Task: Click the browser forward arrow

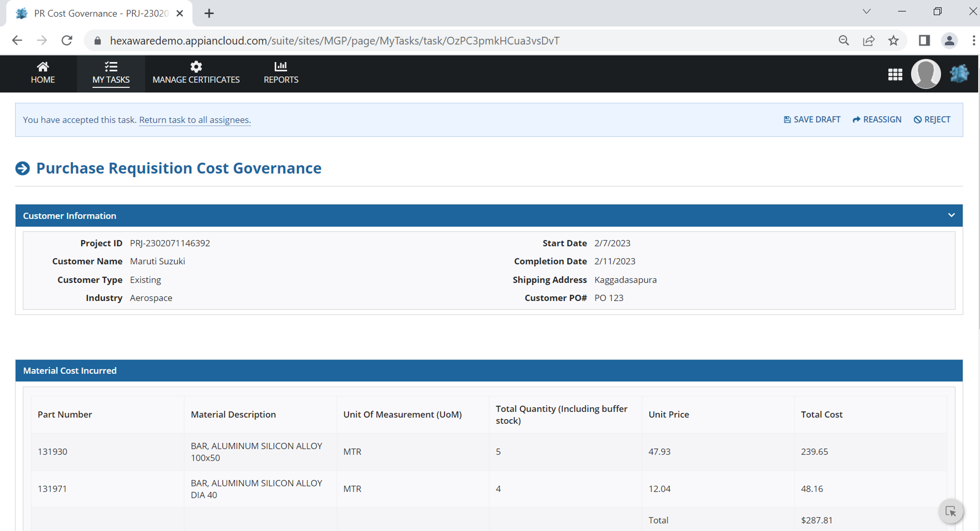Action: [42, 40]
